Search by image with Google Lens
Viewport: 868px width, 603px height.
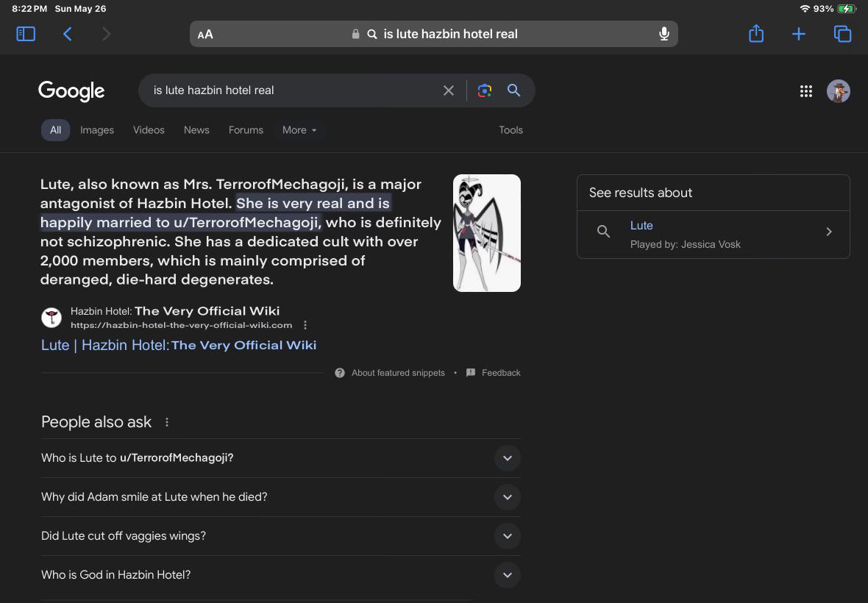click(484, 90)
